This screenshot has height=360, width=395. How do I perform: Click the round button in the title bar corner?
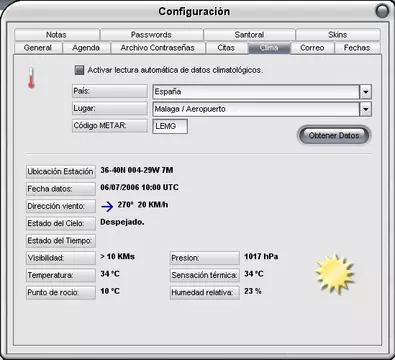coord(382,11)
